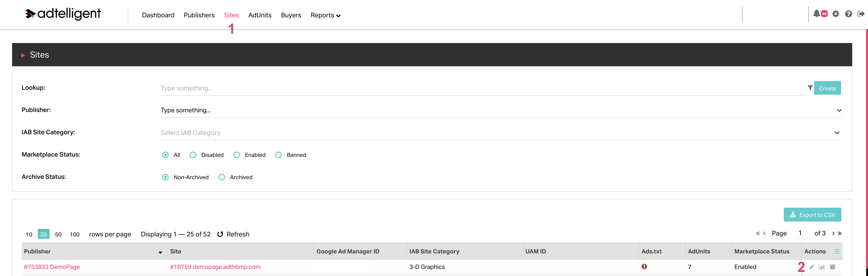Click the filter funnel icon beside Lookup
The width and height of the screenshot is (868, 276).
pyautogui.click(x=810, y=88)
